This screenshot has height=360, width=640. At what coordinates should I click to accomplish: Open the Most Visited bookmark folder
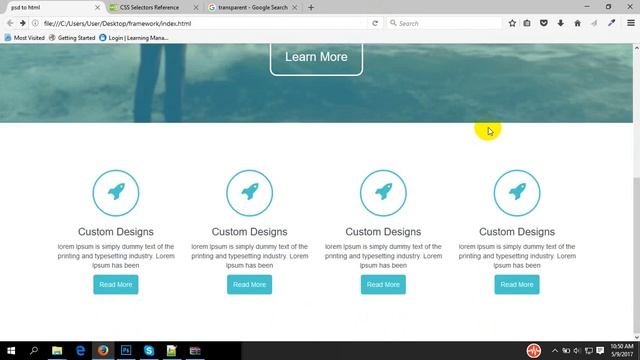(24, 38)
